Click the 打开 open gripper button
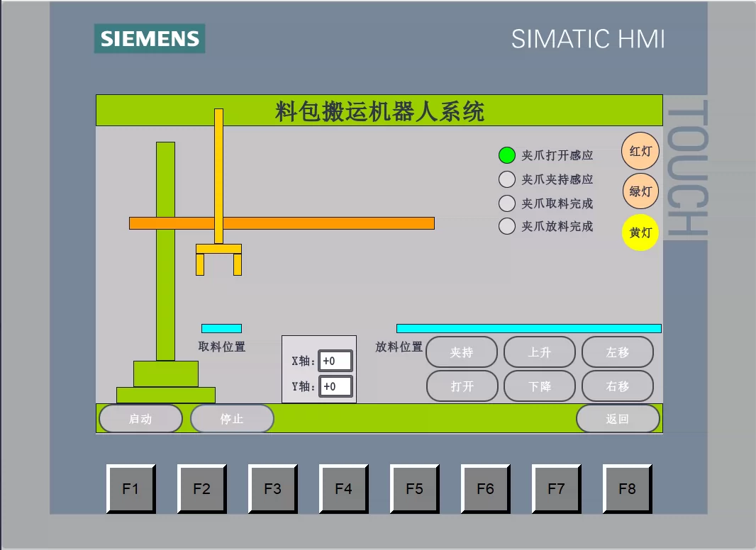This screenshot has height=550, width=756. [462, 386]
